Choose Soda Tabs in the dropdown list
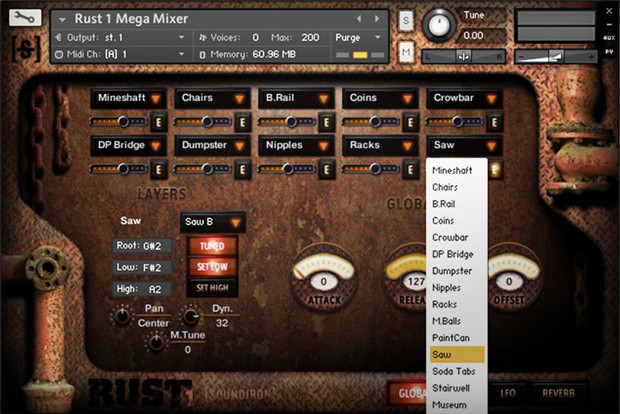The height and width of the screenshot is (414, 620). (x=457, y=371)
